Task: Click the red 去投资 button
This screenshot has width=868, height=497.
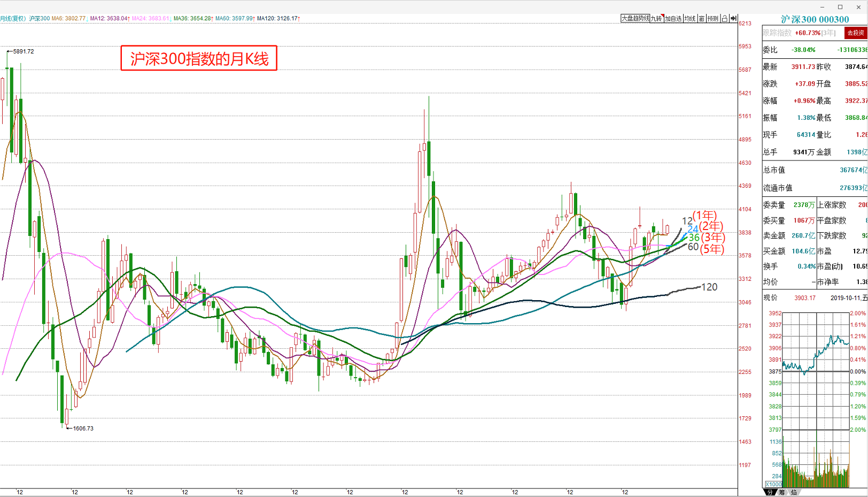Action: pyautogui.click(x=855, y=33)
